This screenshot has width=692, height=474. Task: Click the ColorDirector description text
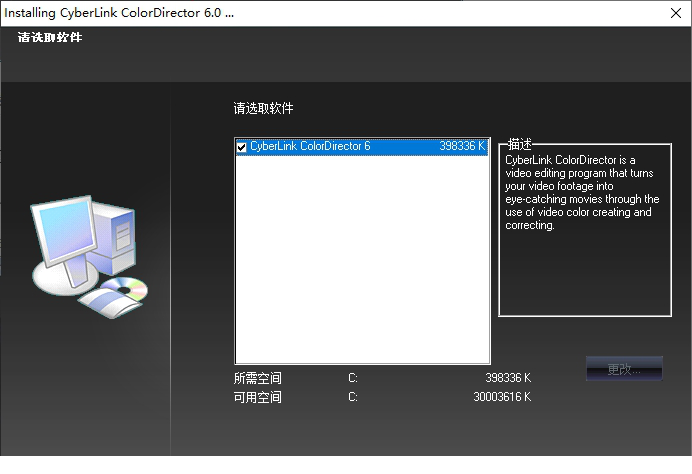(x=582, y=192)
